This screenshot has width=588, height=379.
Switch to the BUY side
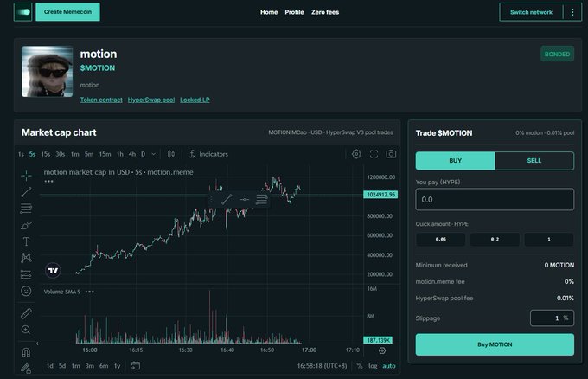coord(455,161)
